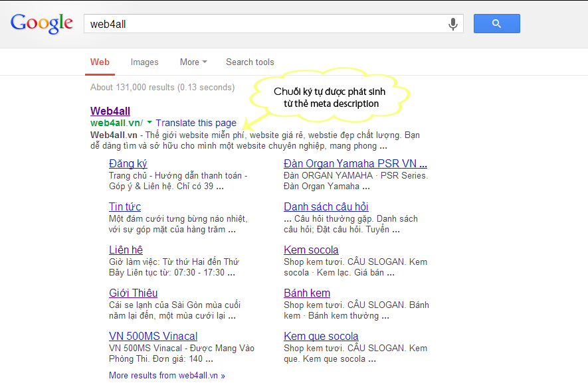Click Translate this page link
Image resolution: width=588 pixels, height=389 pixels.
[x=196, y=123]
